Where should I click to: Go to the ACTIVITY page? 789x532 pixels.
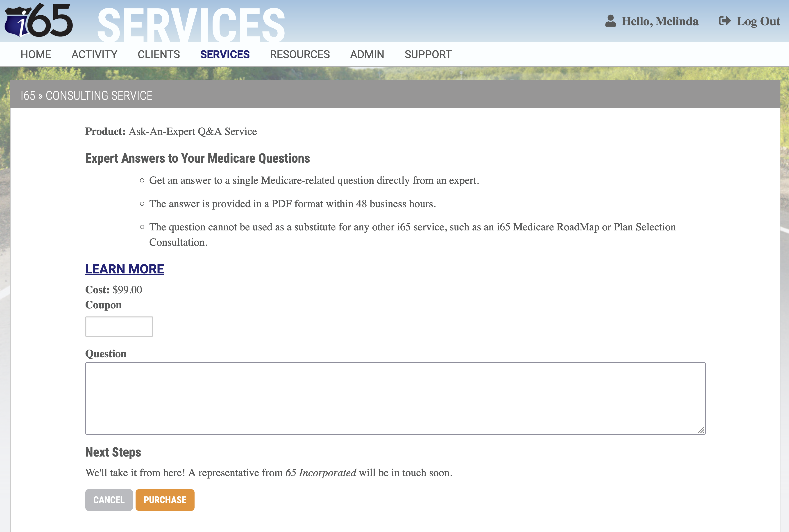coord(94,54)
